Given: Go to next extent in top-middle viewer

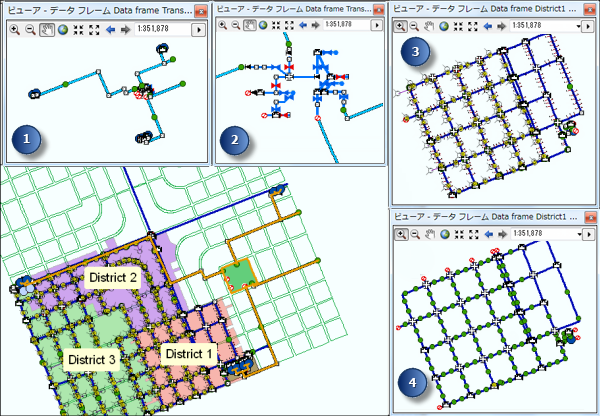Looking at the screenshot, I should [315, 25].
